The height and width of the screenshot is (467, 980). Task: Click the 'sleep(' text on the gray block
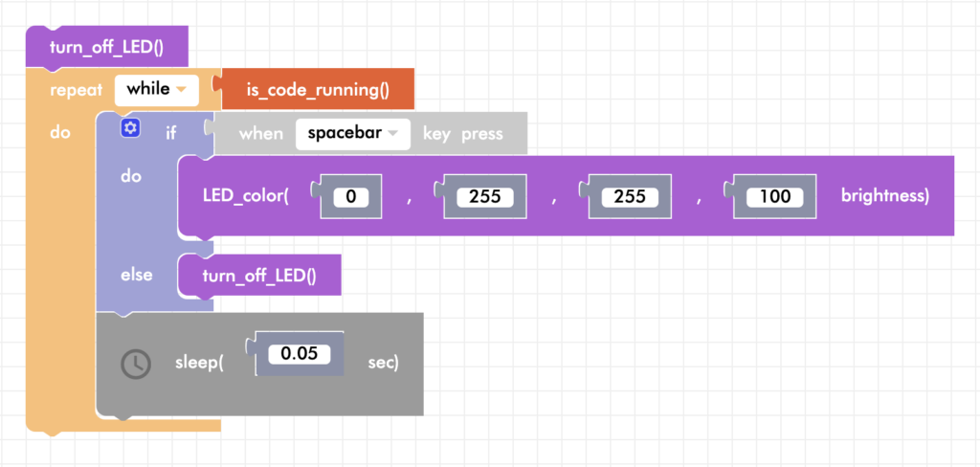click(199, 364)
